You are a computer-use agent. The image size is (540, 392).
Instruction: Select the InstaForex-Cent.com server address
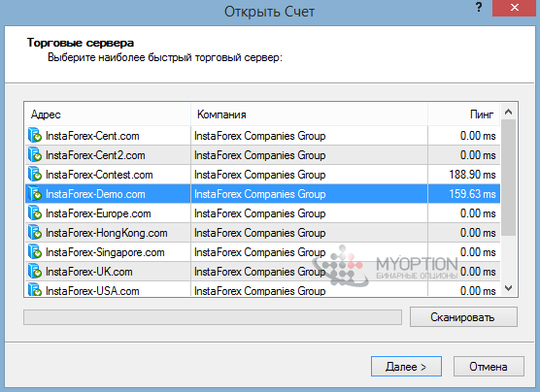point(92,136)
